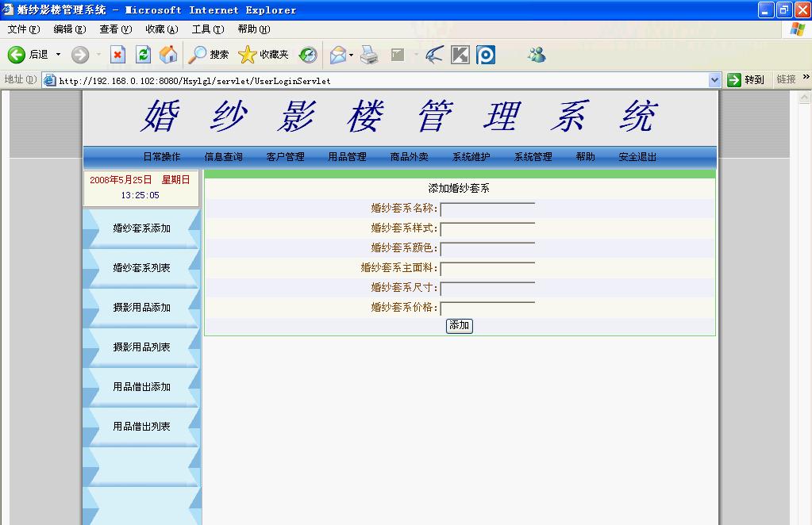Go to the Home page icon
The height and width of the screenshot is (525, 812).
pyautogui.click(x=168, y=54)
